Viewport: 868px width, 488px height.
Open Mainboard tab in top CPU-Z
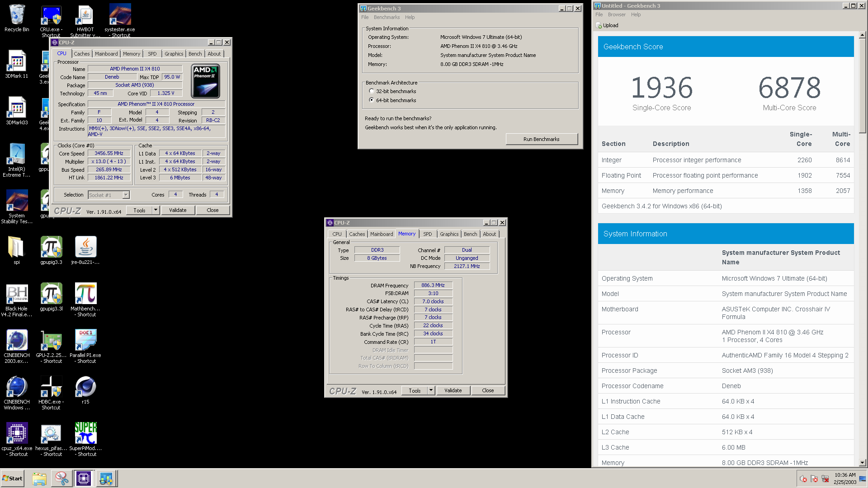click(x=106, y=54)
